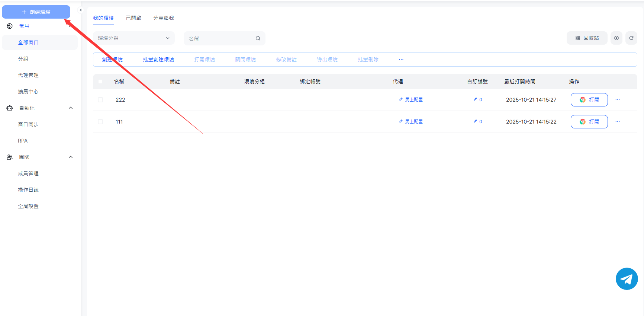644x316 pixels.
Task: Collapse the sidebar with the arrow handle
Action: pyautogui.click(x=80, y=10)
